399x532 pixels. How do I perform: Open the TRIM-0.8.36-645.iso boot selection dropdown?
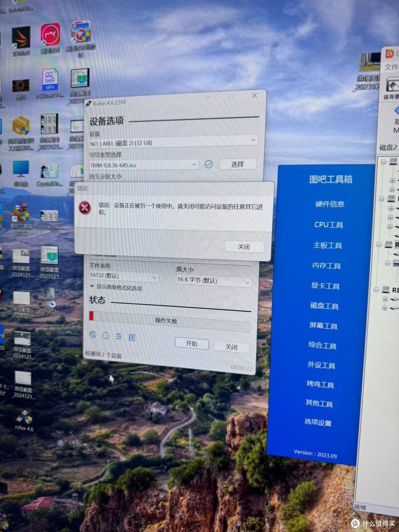pos(144,165)
